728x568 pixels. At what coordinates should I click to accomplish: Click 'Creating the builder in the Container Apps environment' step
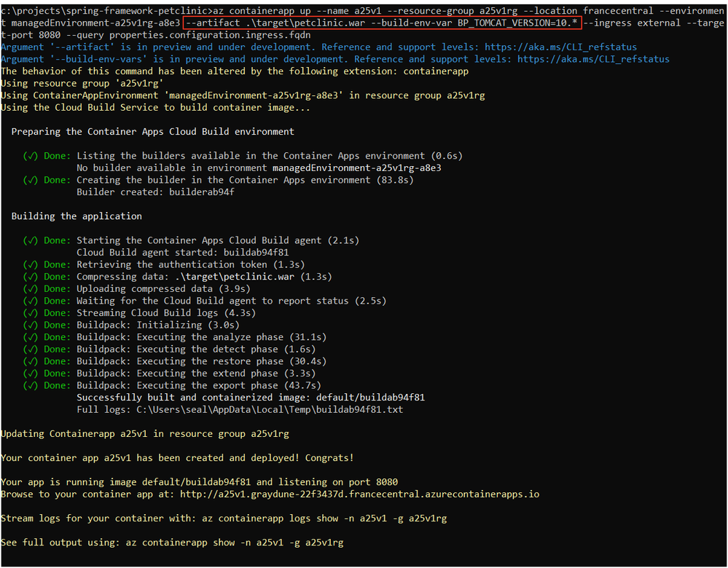[x=218, y=180]
